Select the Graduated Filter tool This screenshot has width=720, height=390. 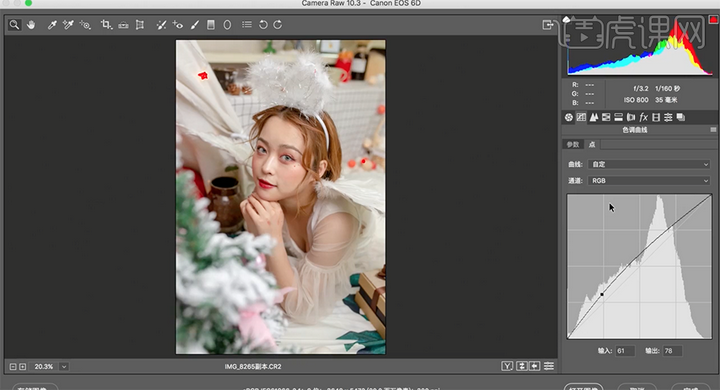pyautogui.click(x=211, y=25)
